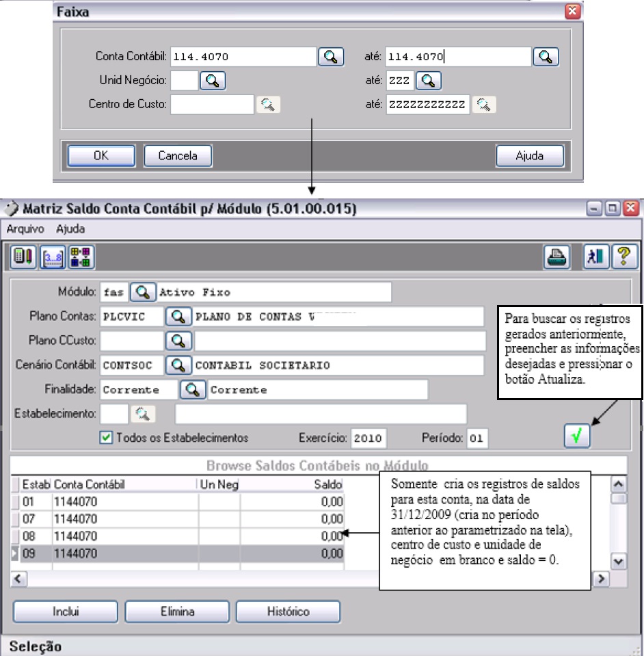Click the Conta Contábil column header

point(124,484)
